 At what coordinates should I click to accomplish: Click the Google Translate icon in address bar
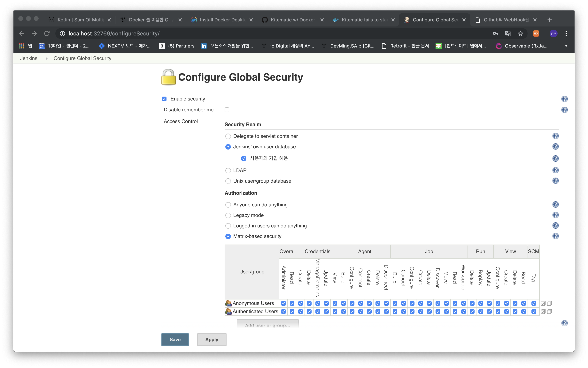[508, 33]
